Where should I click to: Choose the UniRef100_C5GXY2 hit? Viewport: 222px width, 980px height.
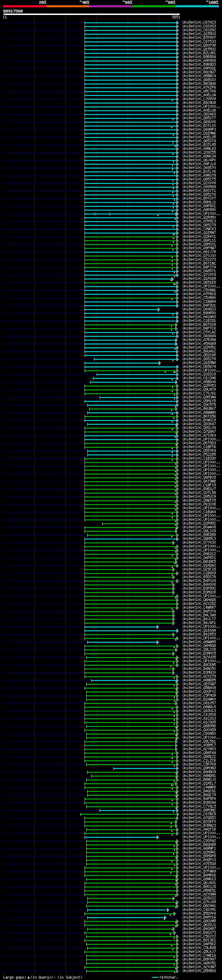199,936
